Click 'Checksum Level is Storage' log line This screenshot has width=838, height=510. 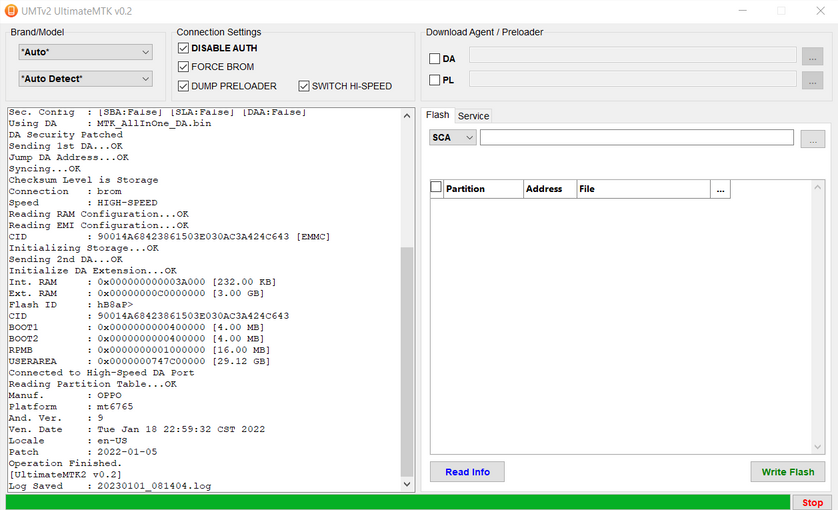83,180
